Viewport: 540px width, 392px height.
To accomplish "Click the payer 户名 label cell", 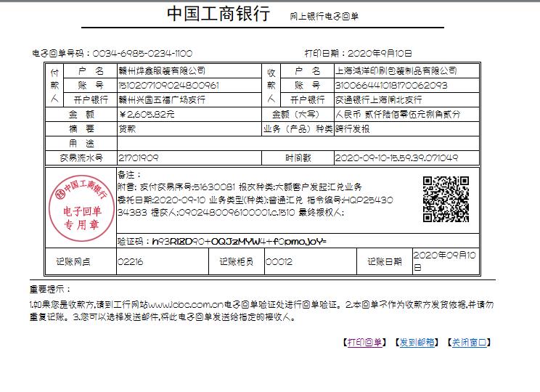I will (91, 71).
